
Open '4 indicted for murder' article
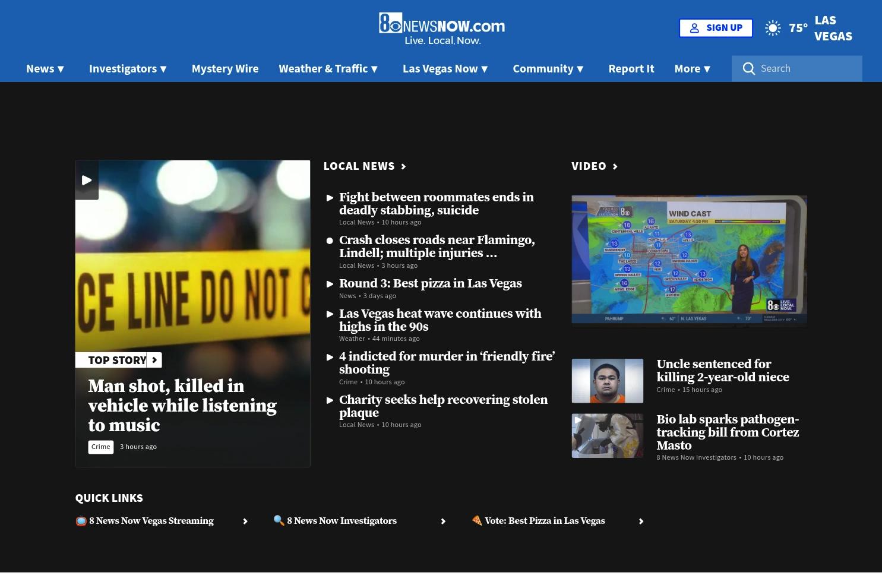click(447, 363)
